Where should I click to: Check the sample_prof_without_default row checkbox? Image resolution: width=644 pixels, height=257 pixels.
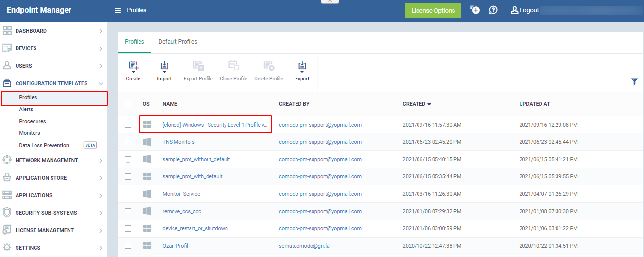tap(128, 159)
